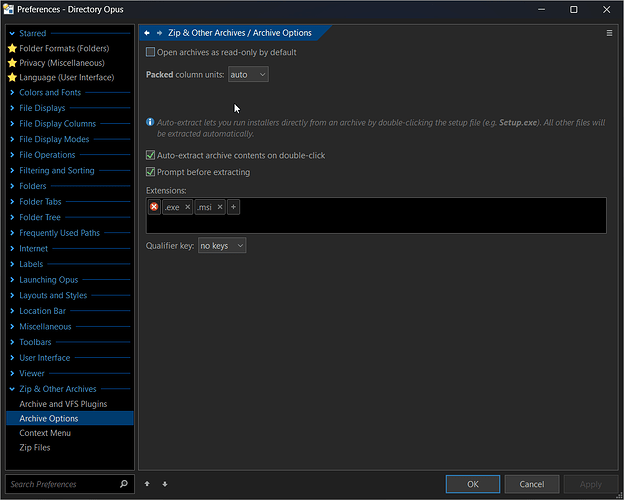Expand Launching Opus category
The height and width of the screenshot is (500, 624).
point(12,279)
